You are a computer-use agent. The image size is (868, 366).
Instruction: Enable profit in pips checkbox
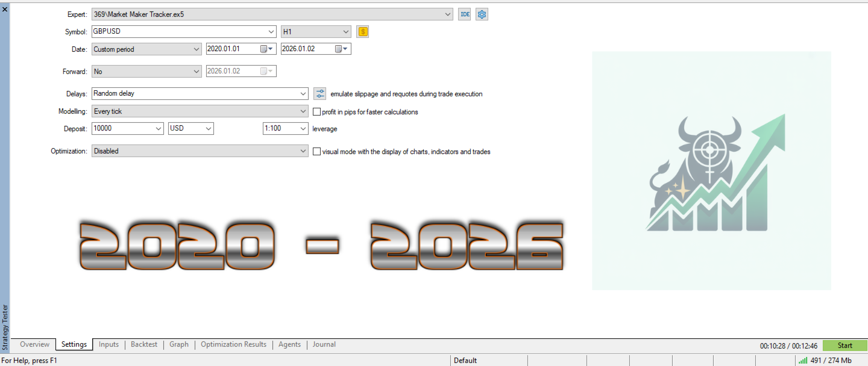pos(317,111)
